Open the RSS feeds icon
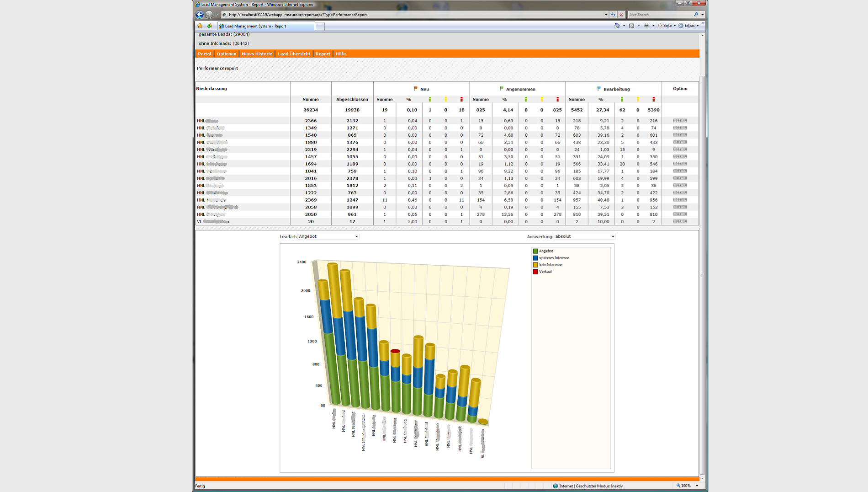The width and height of the screenshot is (868, 492). coord(631,26)
